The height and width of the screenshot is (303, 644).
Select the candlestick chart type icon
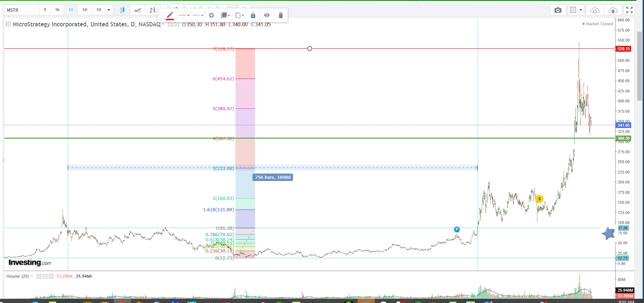122,10
